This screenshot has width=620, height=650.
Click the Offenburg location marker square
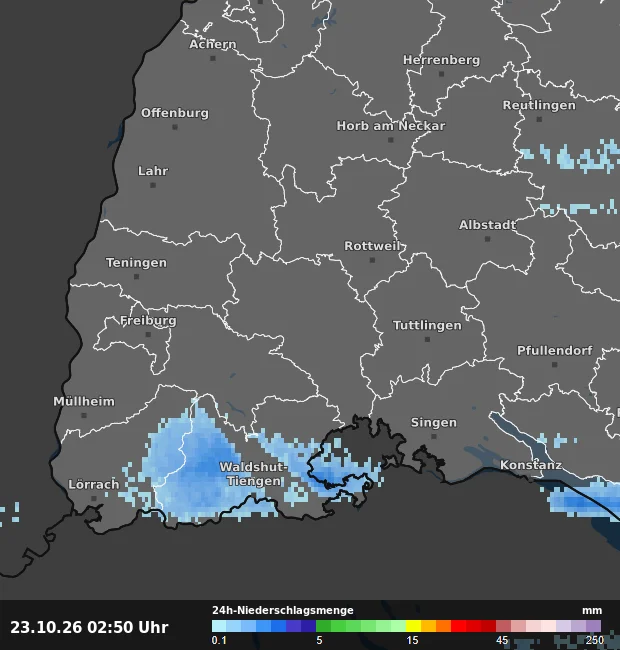(x=175, y=127)
